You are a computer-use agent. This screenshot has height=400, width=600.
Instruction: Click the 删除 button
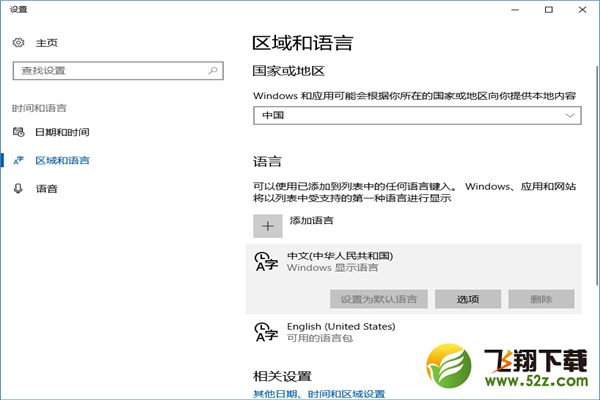tap(541, 299)
